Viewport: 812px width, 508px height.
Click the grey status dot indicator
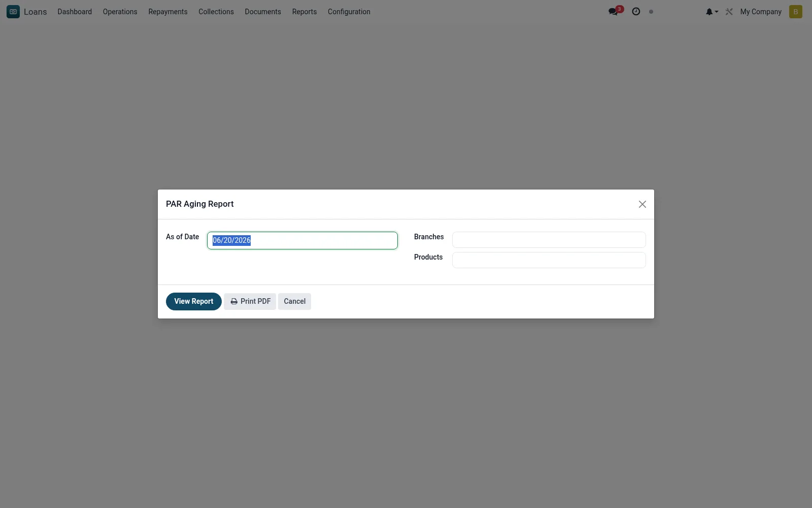pos(651,12)
